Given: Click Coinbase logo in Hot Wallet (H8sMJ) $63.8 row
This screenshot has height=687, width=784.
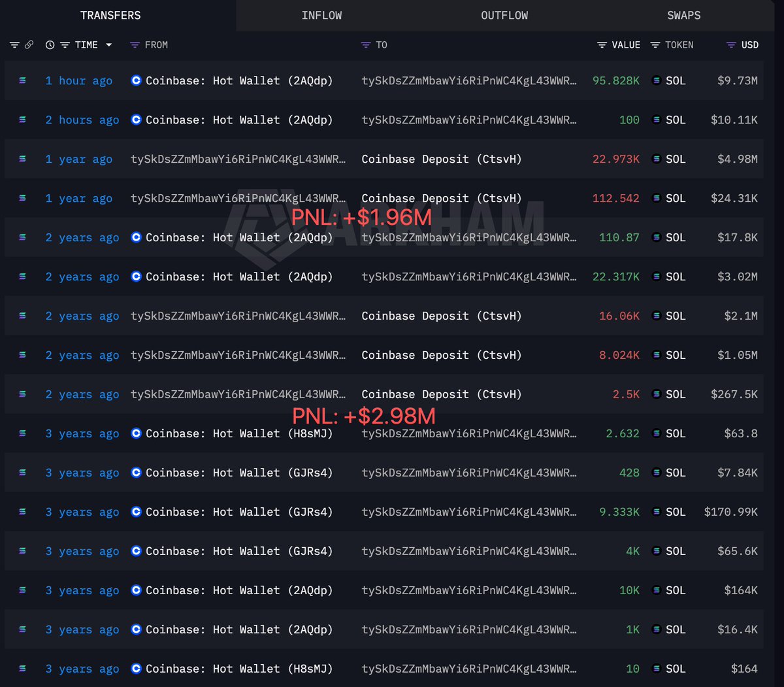Looking at the screenshot, I should coord(136,434).
